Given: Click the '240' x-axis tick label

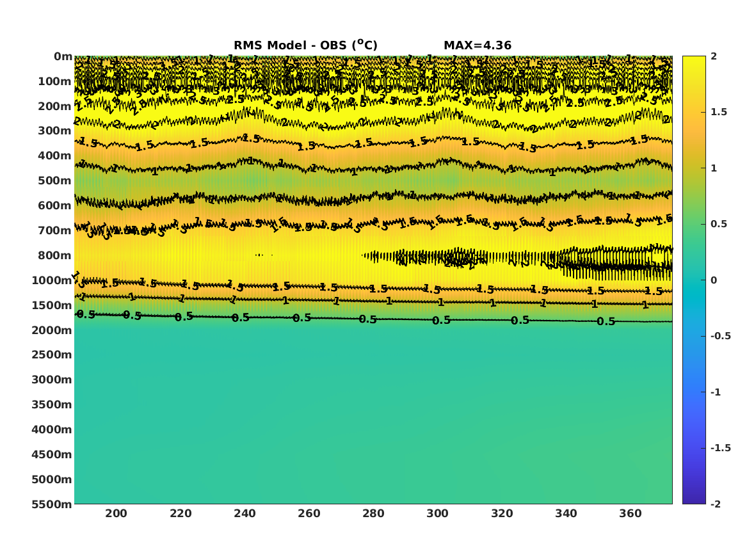Looking at the screenshot, I should pyautogui.click(x=245, y=513).
